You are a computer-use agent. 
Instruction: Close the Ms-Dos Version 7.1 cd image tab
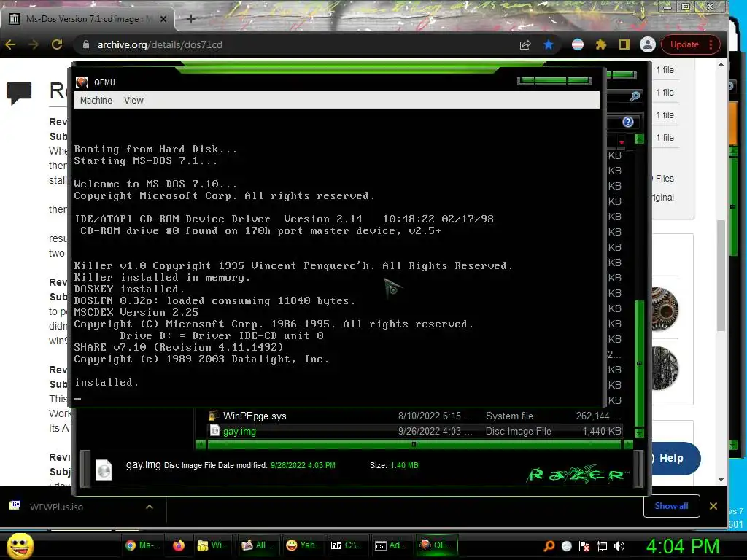coord(163,19)
